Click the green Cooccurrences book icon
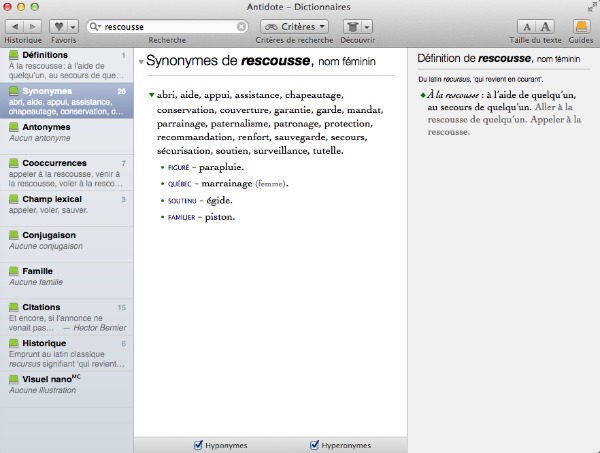This screenshot has width=600, height=453. (14, 163)
